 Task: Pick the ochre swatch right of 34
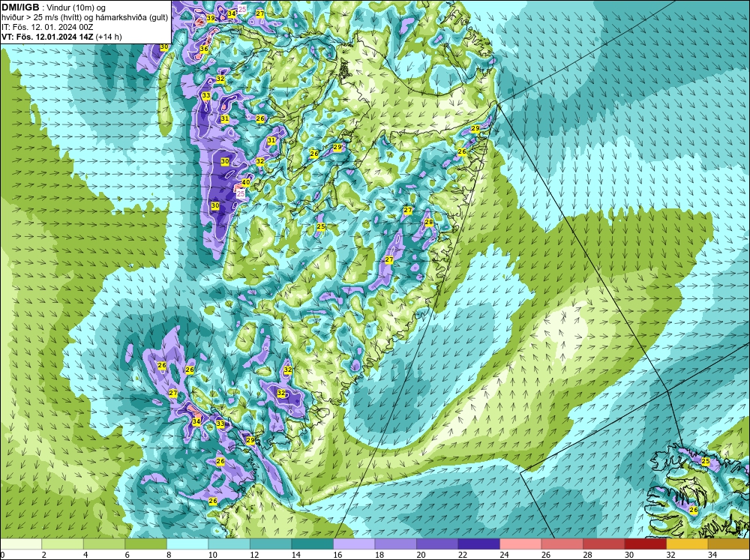click(728, 544)
